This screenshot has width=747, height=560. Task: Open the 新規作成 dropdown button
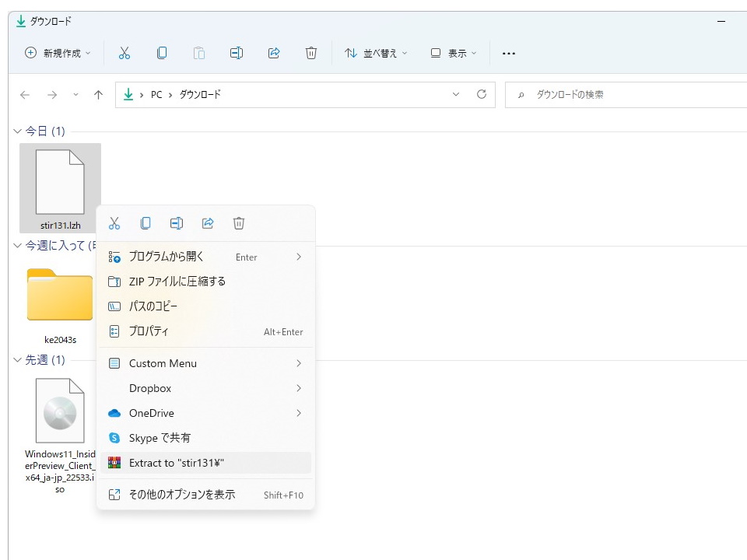tap(58, 53)
